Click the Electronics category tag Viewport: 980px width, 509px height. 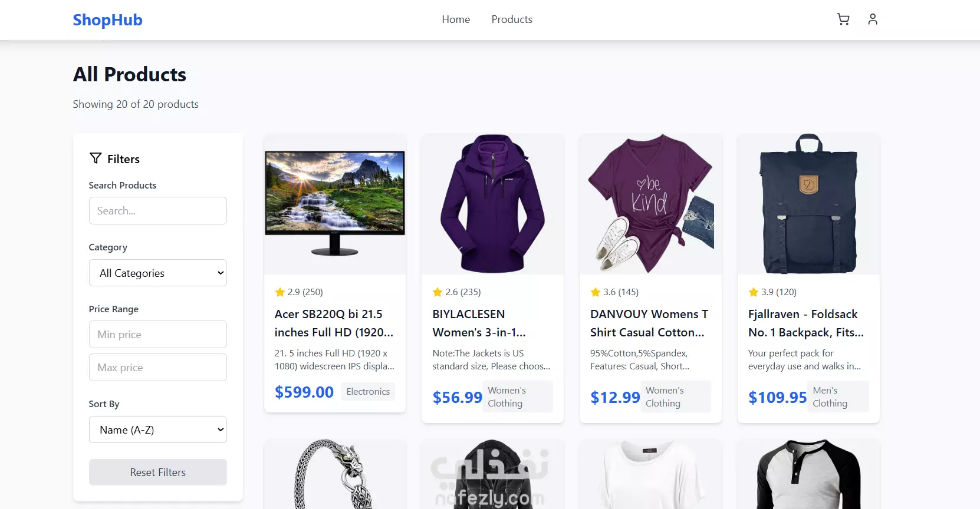pyautogui.click(x=368, y=391)
